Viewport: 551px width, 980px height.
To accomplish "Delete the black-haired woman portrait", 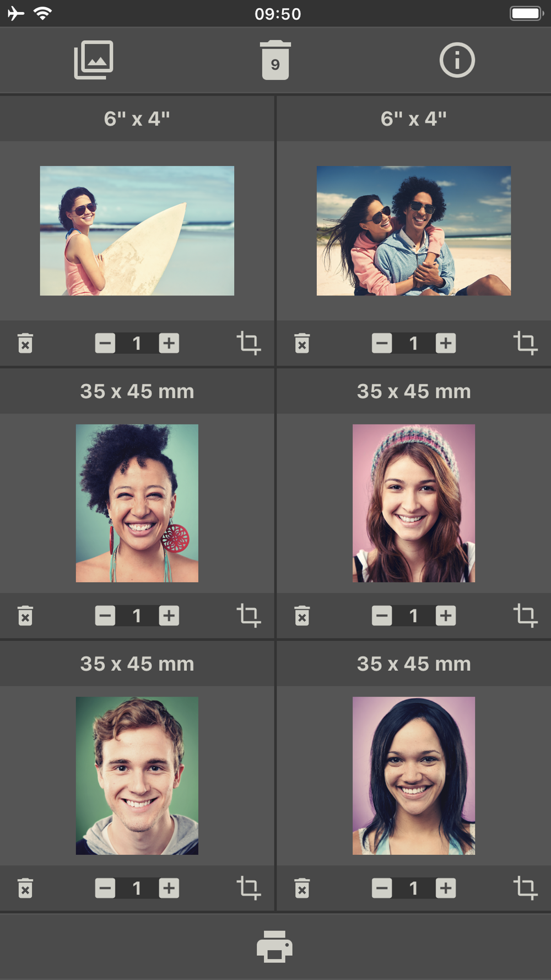I will pos(302,888).
